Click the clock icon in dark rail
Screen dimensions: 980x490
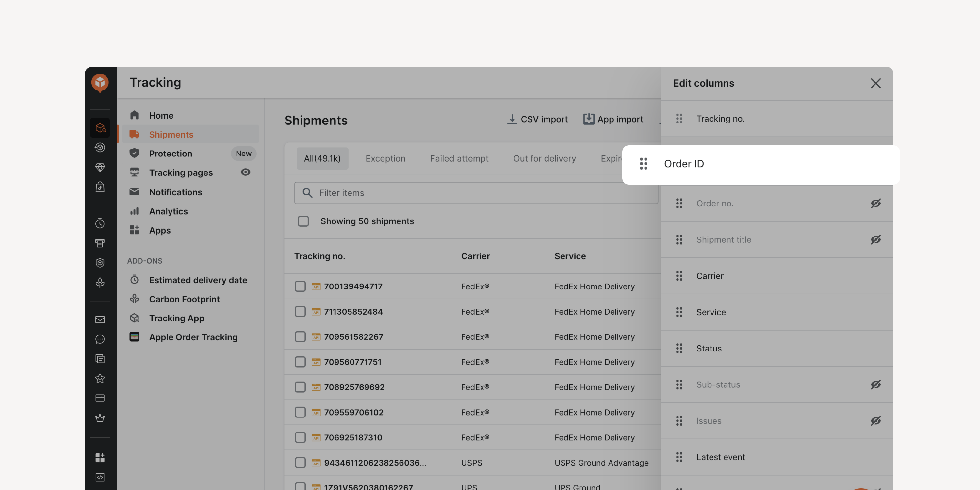tap(100, 223)
